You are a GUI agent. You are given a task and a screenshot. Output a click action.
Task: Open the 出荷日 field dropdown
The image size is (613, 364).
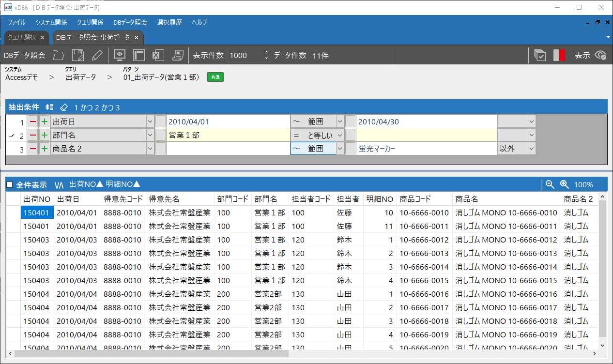coord(149,121)
